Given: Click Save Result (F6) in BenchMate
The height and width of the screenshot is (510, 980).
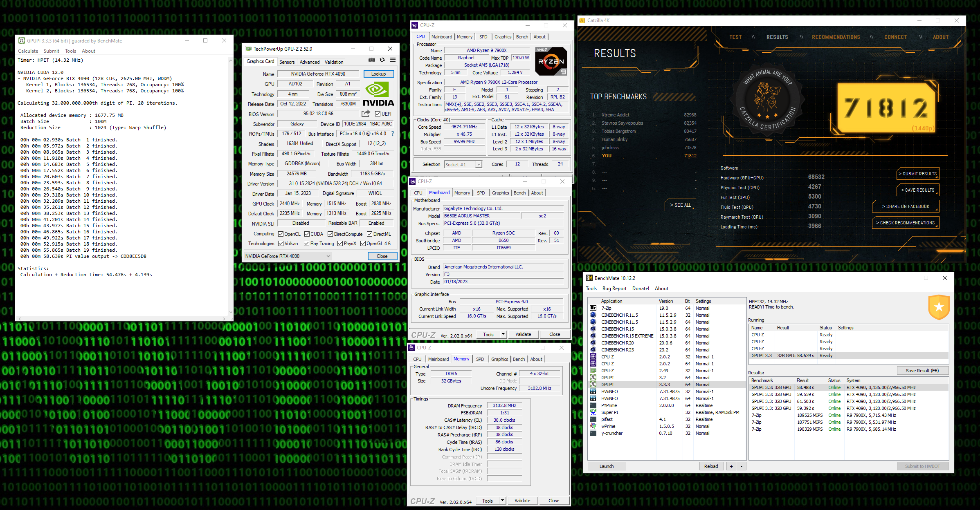Looking at the screenshot, I should coord(922,371).
